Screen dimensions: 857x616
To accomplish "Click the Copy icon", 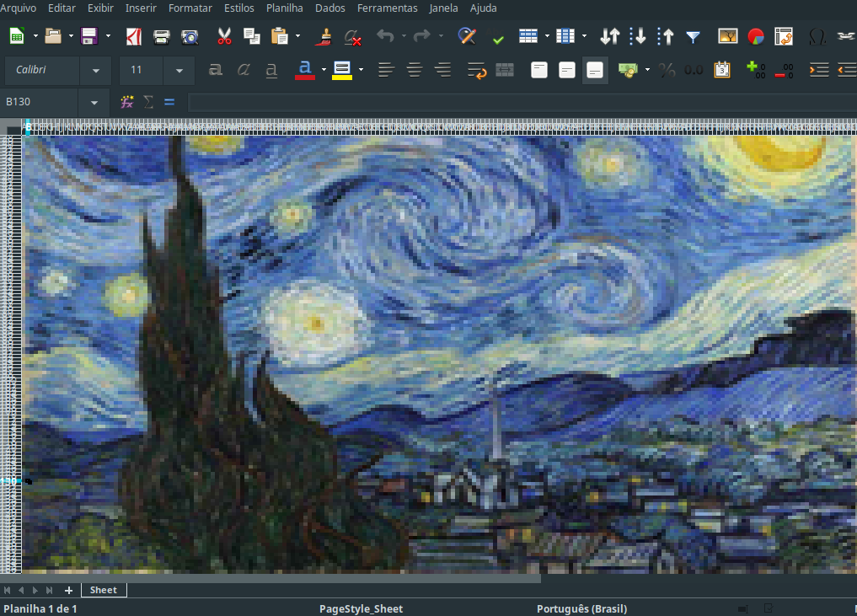I will [x=251, y=36].
